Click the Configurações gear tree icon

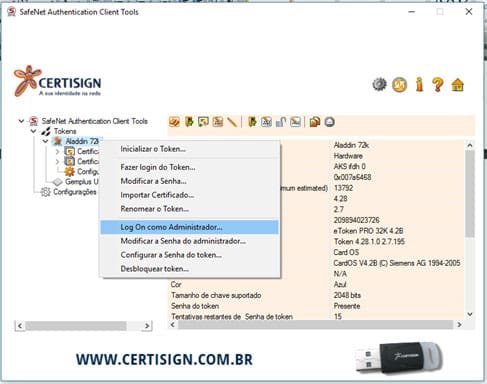[45, 192]
